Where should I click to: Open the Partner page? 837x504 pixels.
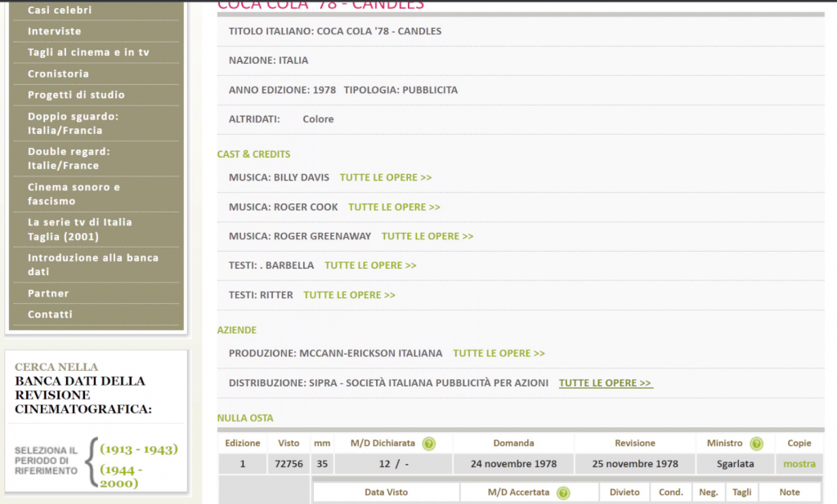click(x=48, y=293)
